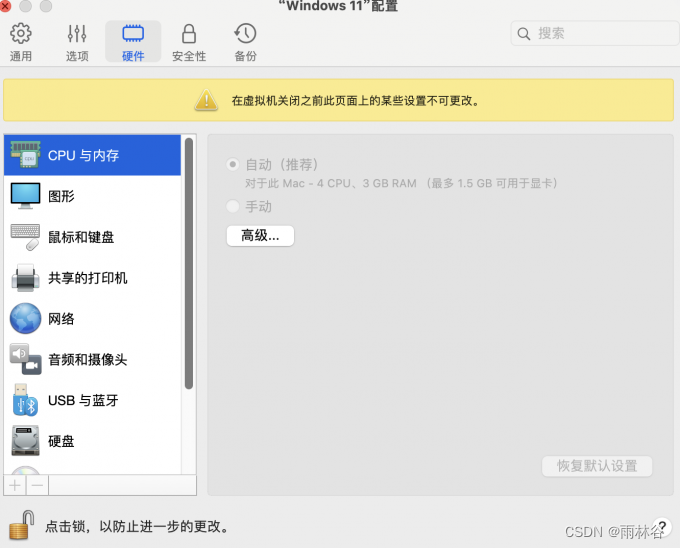Select CPU 与内存 in the hardware list

click(x=92, y=155)
